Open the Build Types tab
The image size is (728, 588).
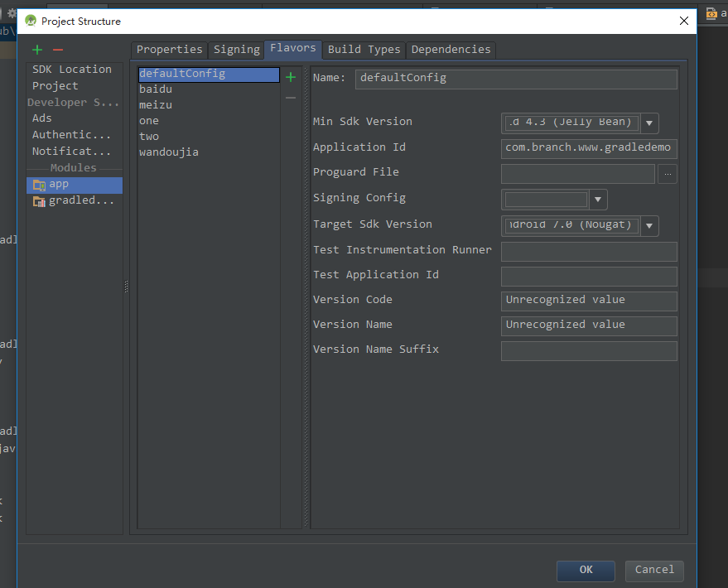coord(364,50)
